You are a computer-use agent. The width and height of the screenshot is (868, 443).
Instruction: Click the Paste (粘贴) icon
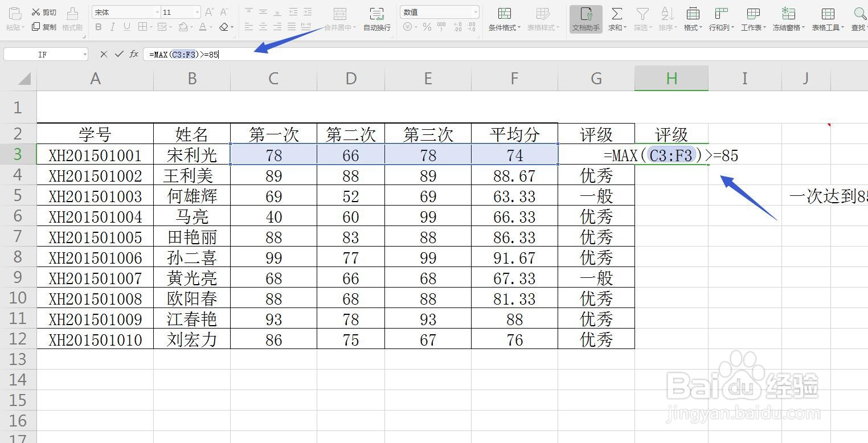15,13
